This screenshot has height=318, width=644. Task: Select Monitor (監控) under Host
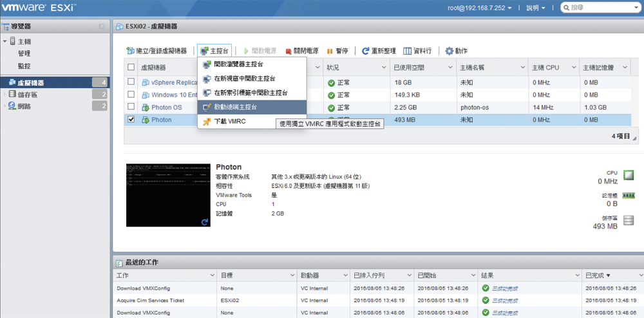24,66
